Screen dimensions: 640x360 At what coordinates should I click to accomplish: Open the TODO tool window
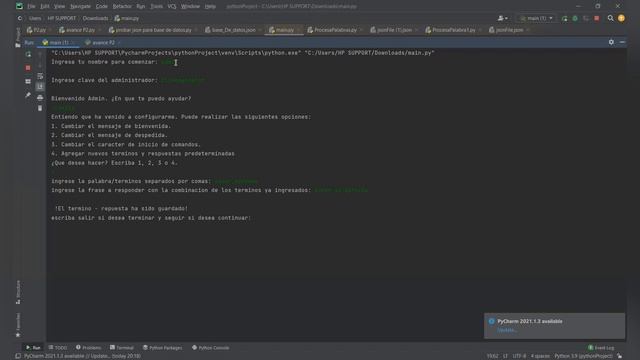(58, 348)
